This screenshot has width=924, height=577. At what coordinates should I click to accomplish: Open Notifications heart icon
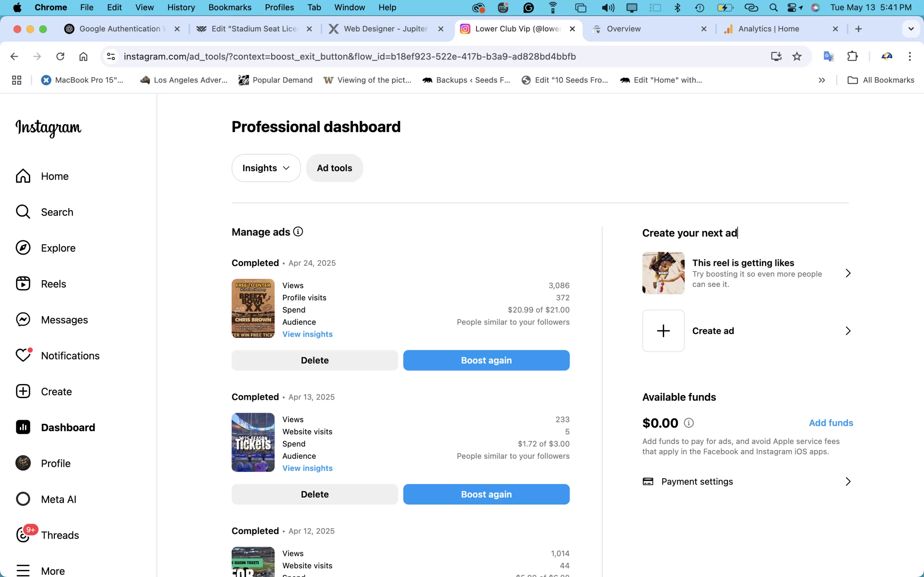pos(23,355)
